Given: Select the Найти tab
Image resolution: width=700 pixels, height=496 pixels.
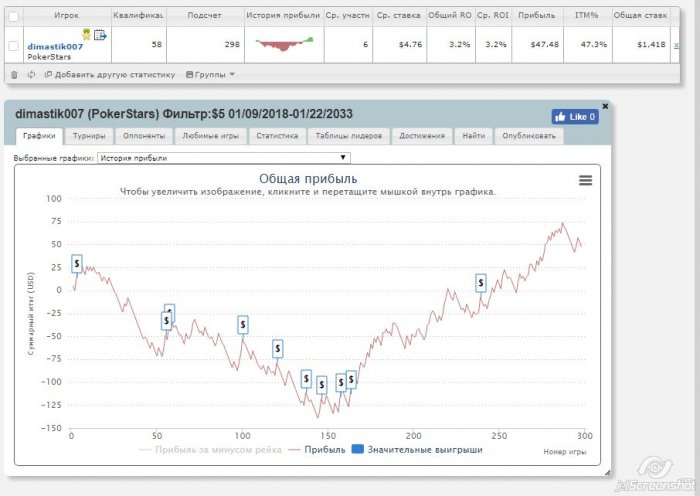Looking at the screenshot, I should [474, 136].
